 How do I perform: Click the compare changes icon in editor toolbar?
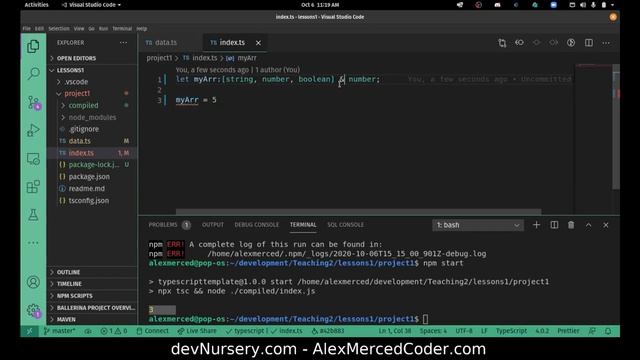pyautogui.click(x=502, y=43)
